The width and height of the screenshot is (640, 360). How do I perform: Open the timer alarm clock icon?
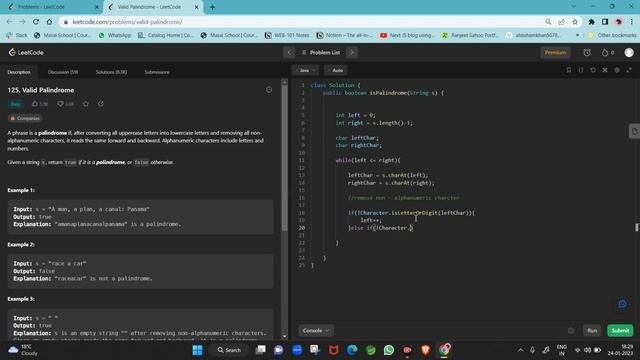pos(587,52)
